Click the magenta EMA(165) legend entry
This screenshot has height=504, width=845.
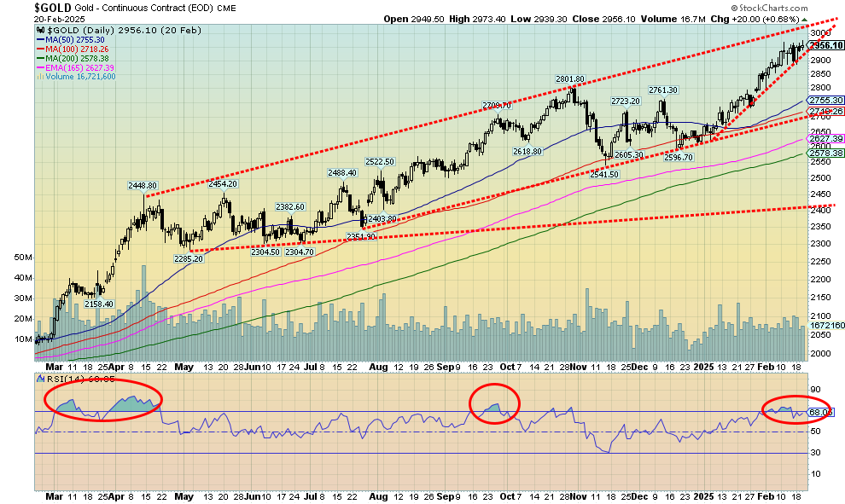(76, 67)
